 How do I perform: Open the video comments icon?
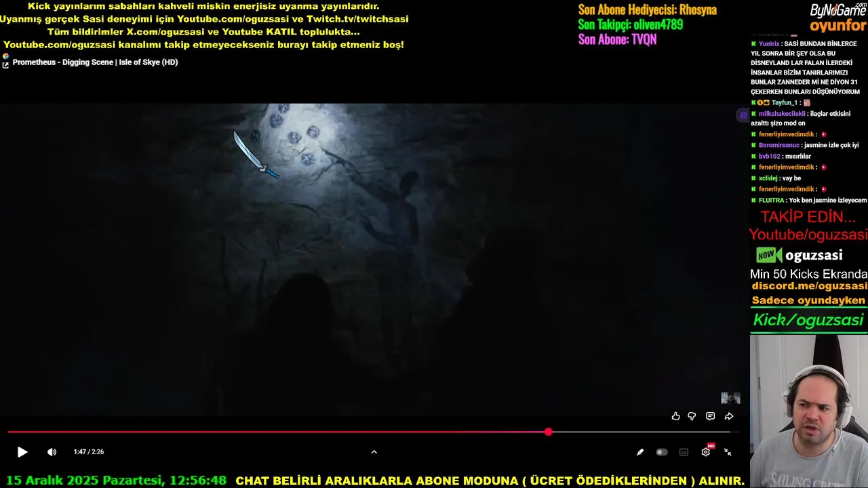point(710,416)
